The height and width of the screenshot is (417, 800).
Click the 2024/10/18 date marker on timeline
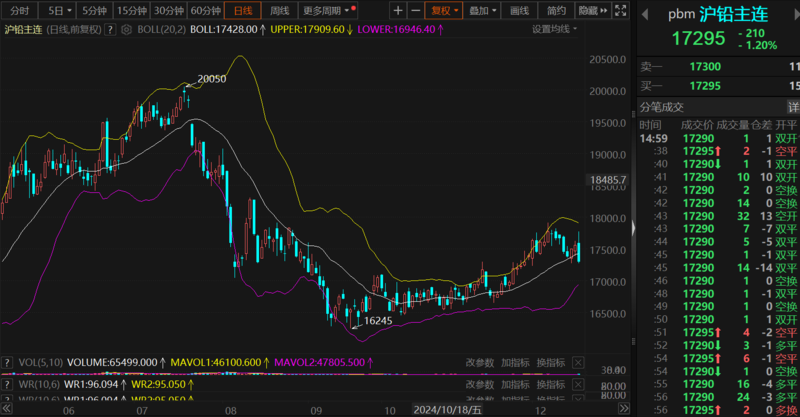(448, 408)
